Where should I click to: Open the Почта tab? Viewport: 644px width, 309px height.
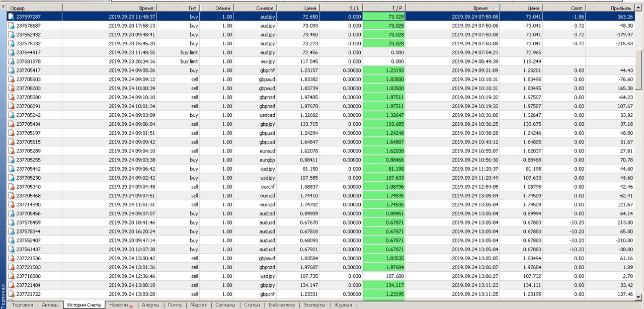point(175,305)
